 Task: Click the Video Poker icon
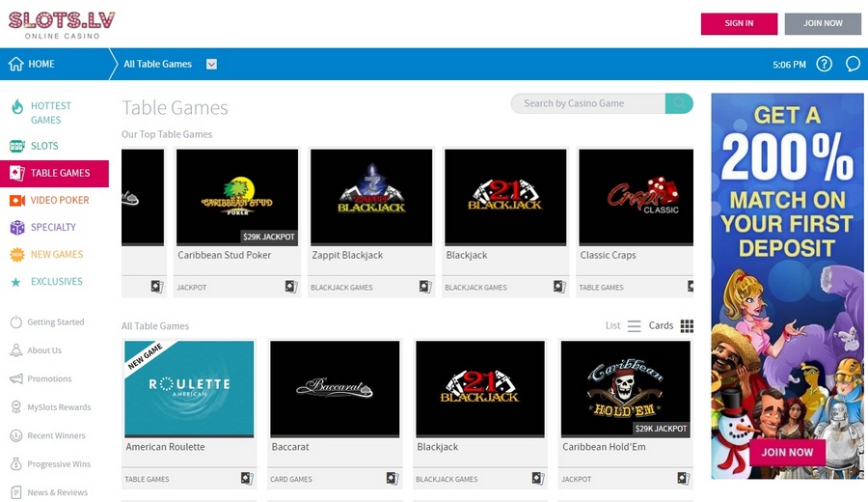point(17,200)
